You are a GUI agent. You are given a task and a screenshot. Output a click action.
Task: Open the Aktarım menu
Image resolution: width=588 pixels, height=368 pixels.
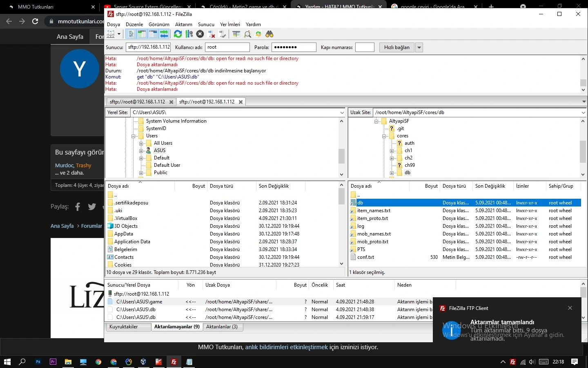(184, 25)
